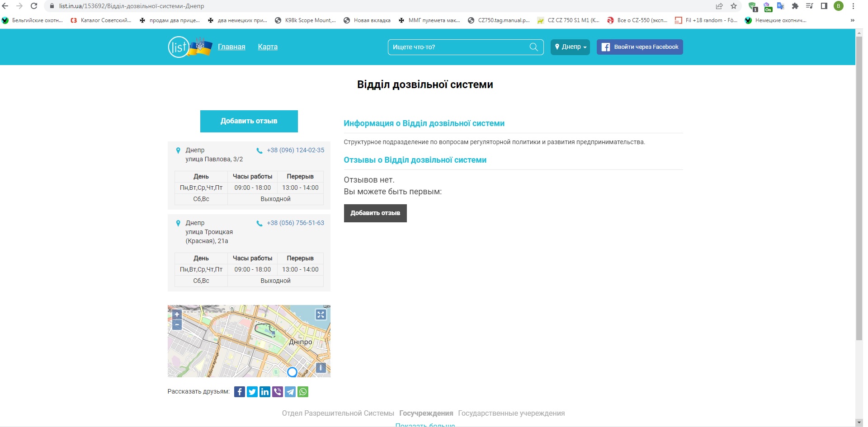Image resolution: width=868 pixels, height=427 pixels.
Task: Share page via Telegram icon
Action: pos(290,392)
